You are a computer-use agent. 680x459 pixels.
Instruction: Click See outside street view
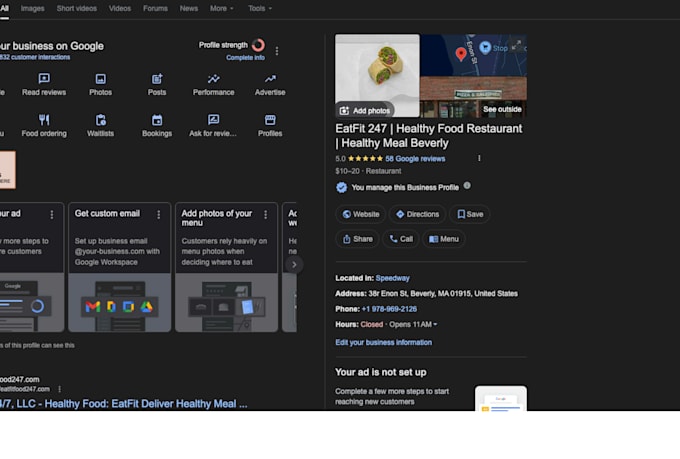pyautogui.click(x=502, y=109)
